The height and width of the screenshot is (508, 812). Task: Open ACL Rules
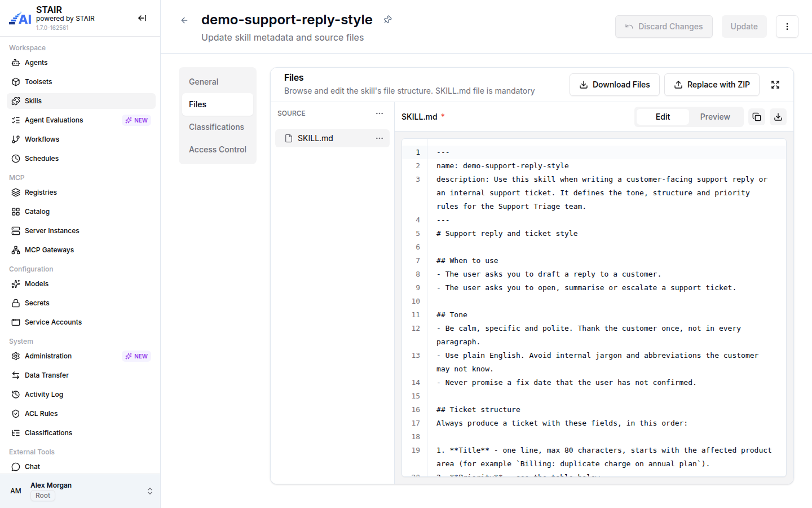tap(81, 414)
